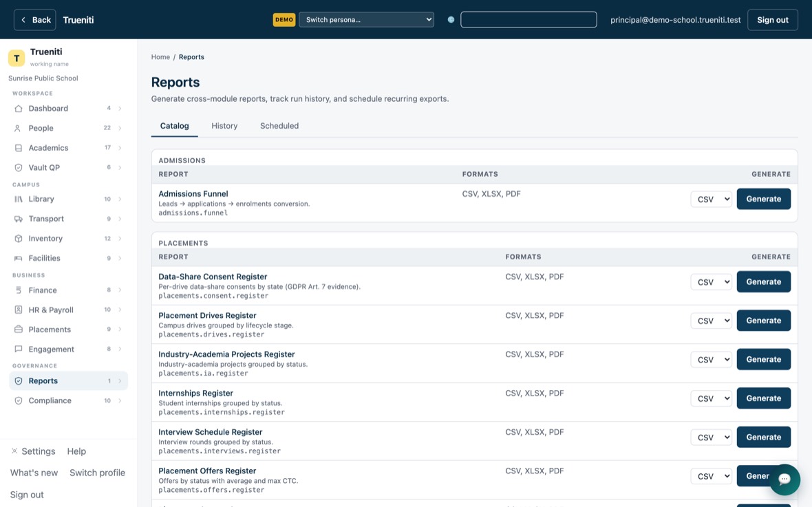The height and width of the screenshot is (507, 812).
Task: Click the empty search field in header
Action: pyautogui.click(x=528, y=20)
